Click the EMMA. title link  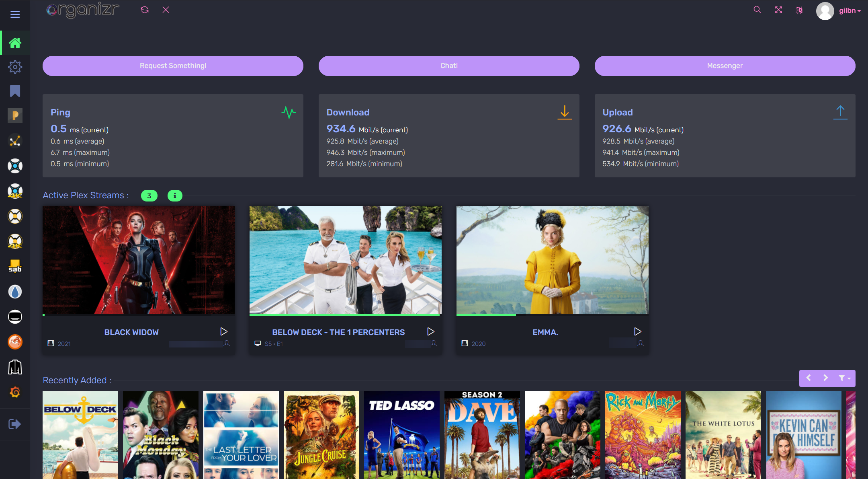(x=545, y=332)
